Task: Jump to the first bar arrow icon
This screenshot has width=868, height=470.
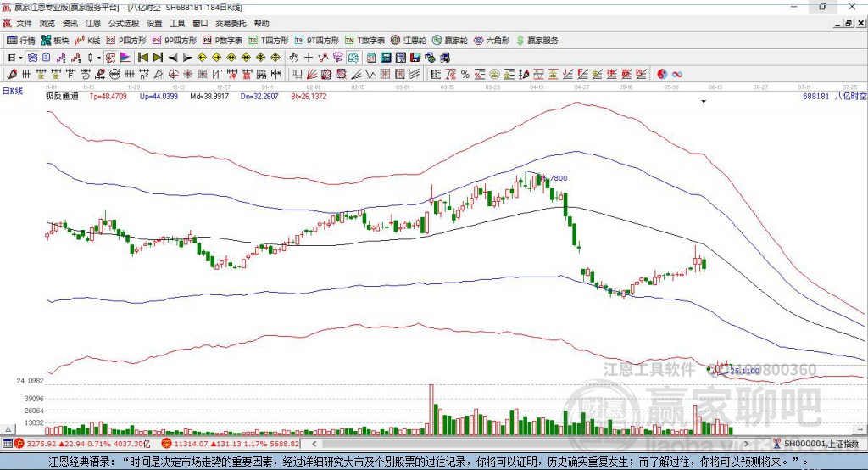Action: [x=142, y=58]
